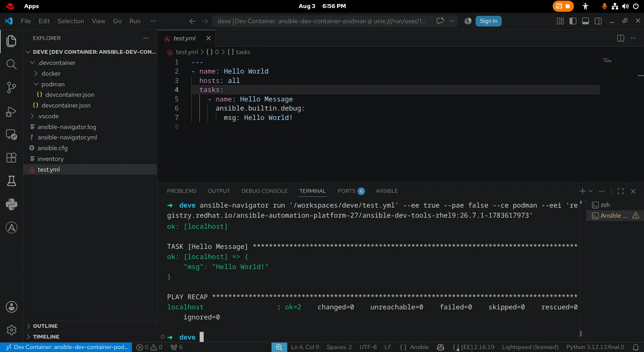Click the editor minimap preview
The width and height of the screenshot is (644, 352).
[x=607, y=60]
